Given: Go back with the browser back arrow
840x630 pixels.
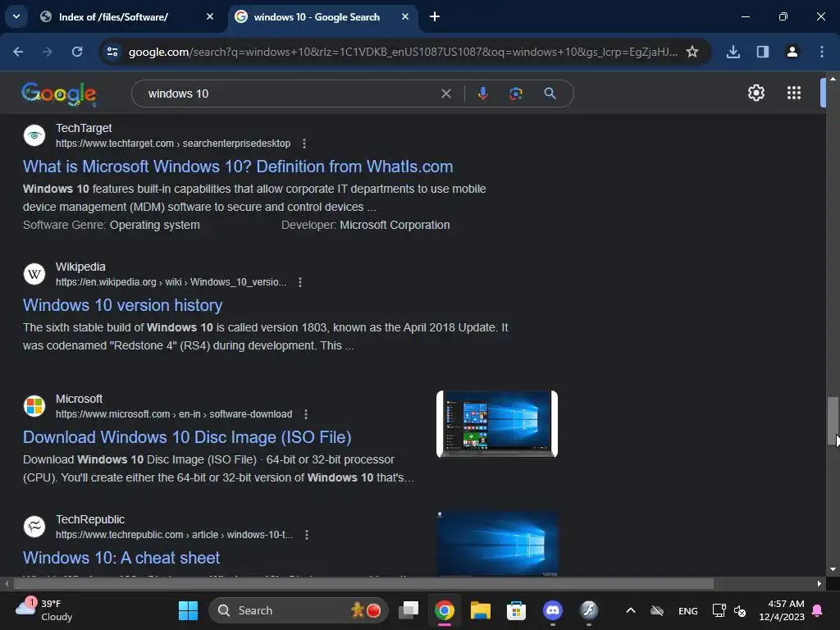Looking at the screenshot, I should (x=18, y=52).
